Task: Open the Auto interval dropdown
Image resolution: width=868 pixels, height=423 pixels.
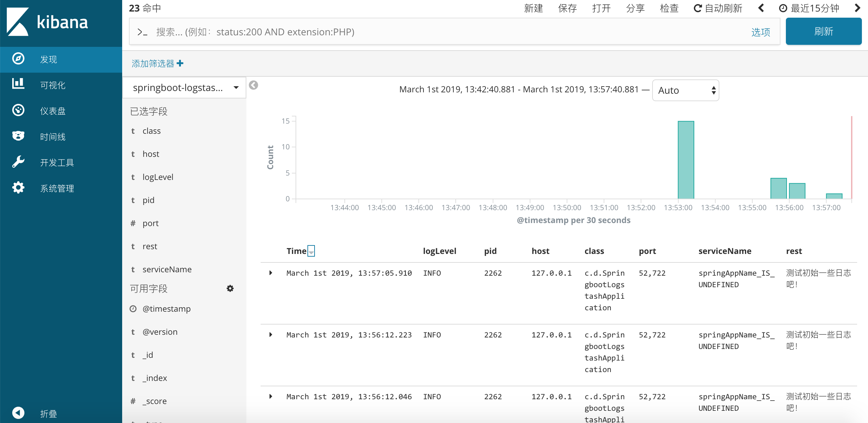Action: pyautogui.click(x=685, y=90)
